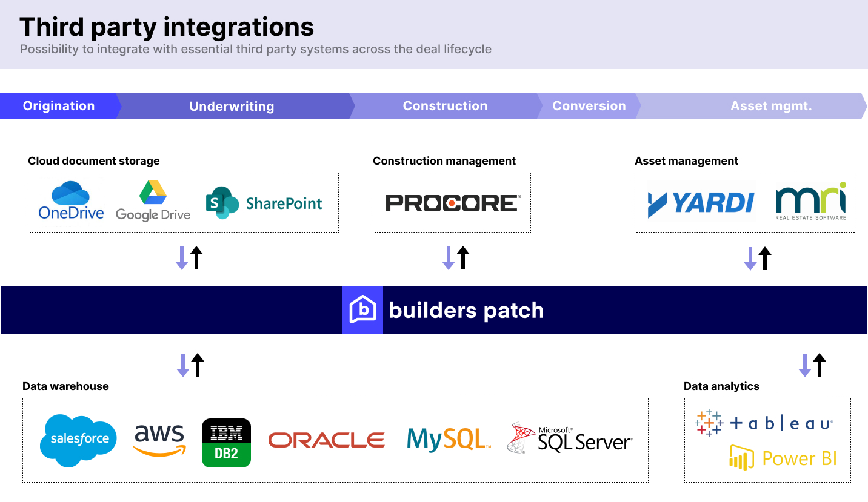Click the OneDrive logo

point(71,200)
